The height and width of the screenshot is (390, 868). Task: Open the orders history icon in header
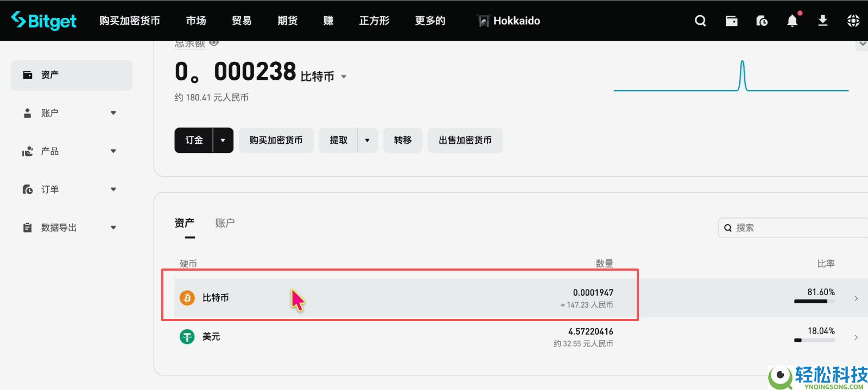click(762, 21)
